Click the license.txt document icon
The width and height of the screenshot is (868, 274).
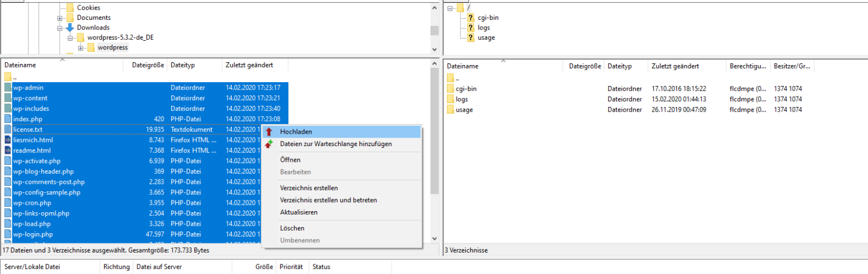click(x=7, y=130)
